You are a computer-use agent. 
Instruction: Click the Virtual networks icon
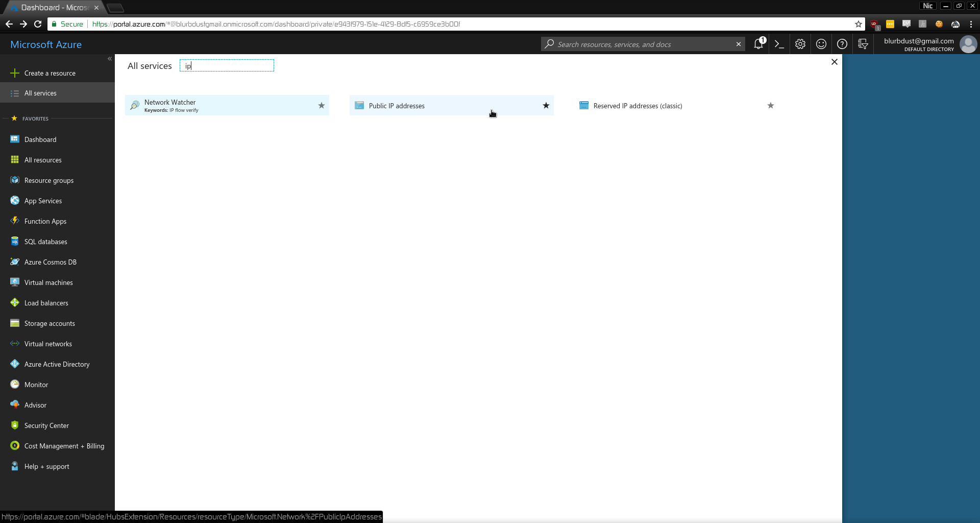tap(15, 344)
